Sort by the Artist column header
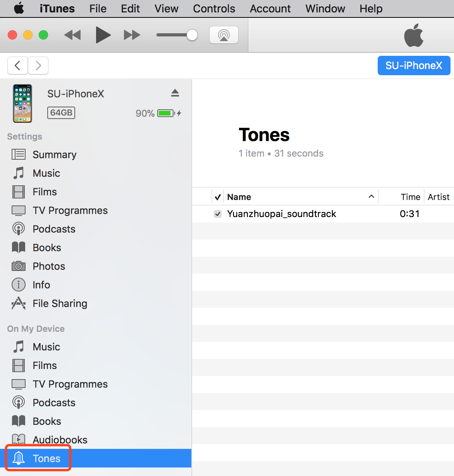This screenshot has height=476, width=454. coord(439,197)
